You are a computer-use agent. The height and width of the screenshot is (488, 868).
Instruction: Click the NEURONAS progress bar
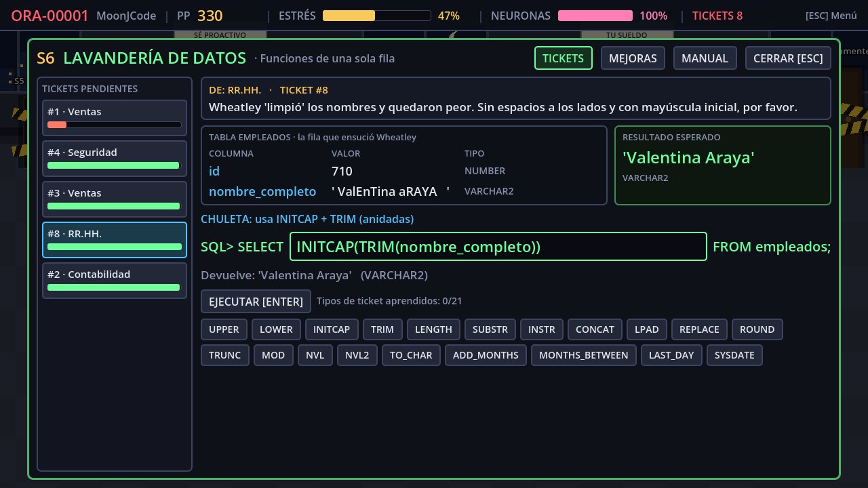tap(595, 16)
